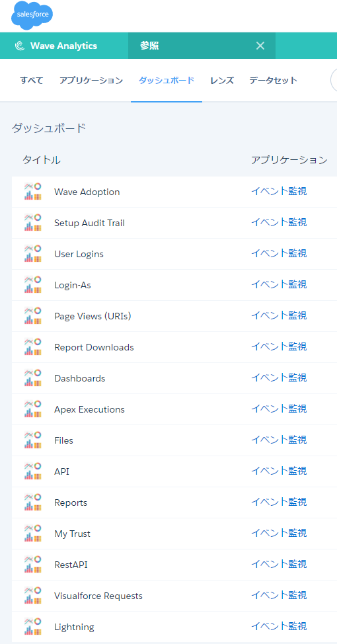Click the Reports dashboard icon
337x644 pixels.
point(33,503)
